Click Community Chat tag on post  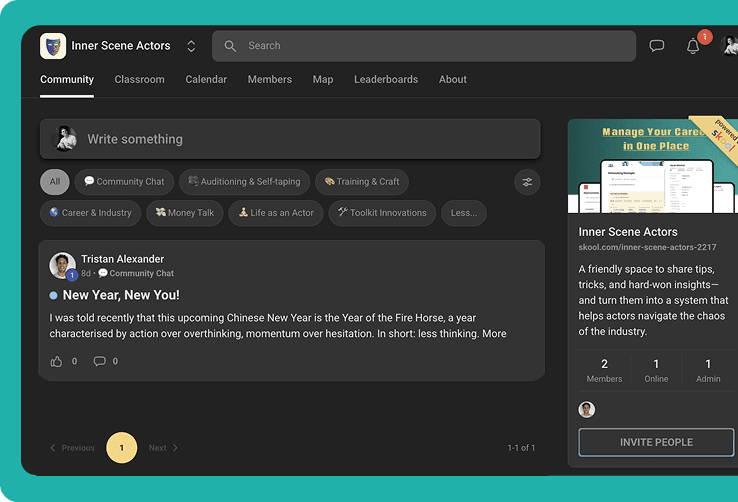136,273
